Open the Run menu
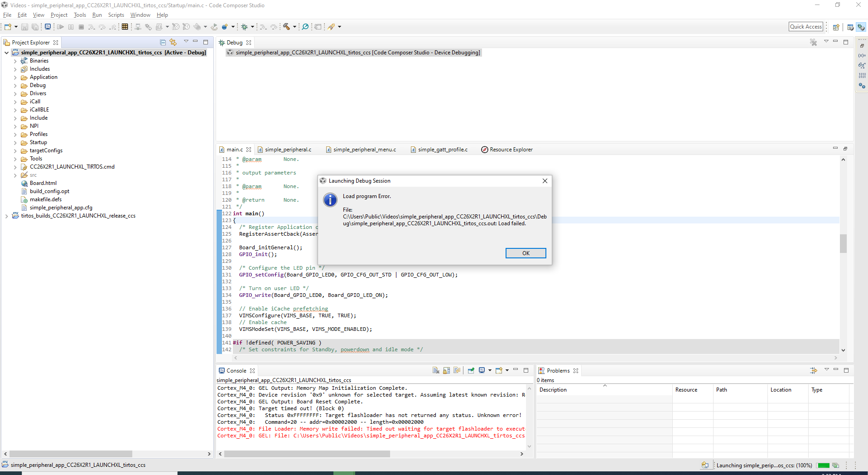This screenshot has height=475, width=868. (97, 15)
